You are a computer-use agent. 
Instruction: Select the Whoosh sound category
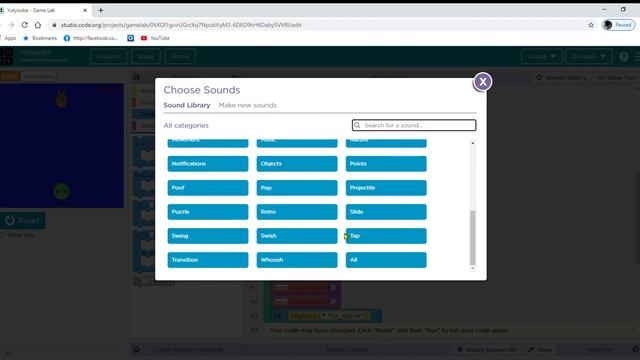pyautogui.click(x=297, y=260)
